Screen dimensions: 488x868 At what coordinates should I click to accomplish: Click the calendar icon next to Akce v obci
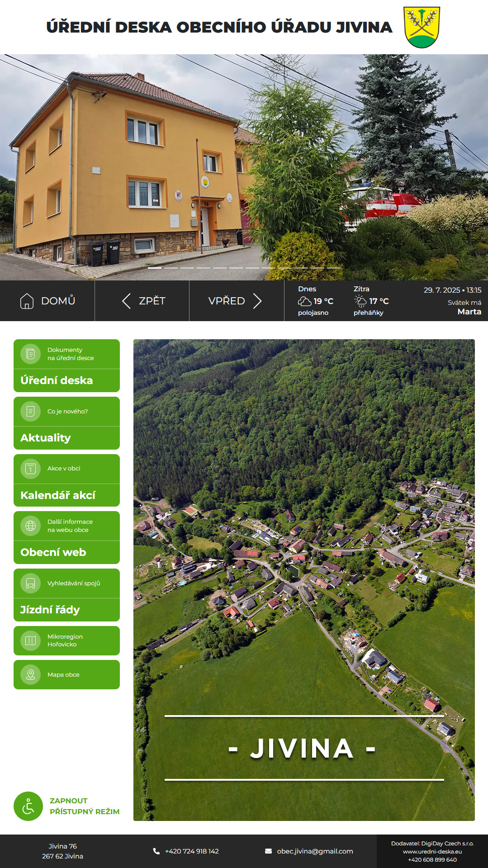pos(30,469)
